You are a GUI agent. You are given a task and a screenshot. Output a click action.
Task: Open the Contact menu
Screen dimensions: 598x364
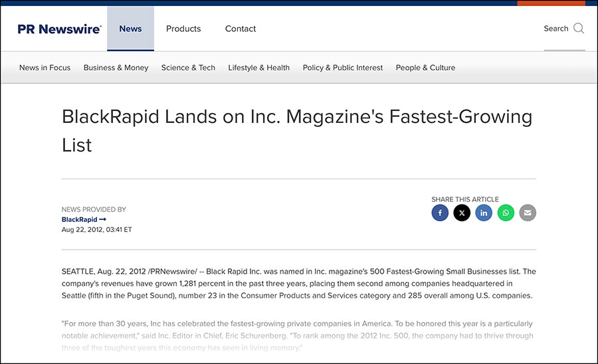(x=241, y=29)
